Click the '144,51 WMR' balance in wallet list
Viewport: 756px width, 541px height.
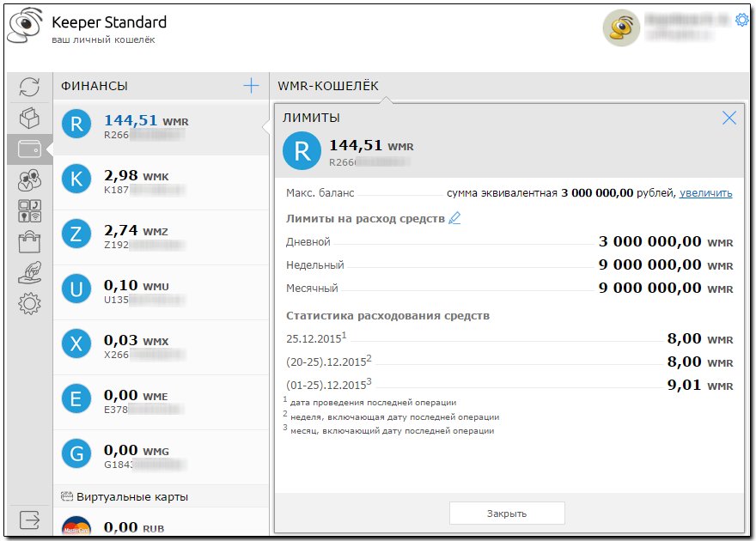(146, 120)
